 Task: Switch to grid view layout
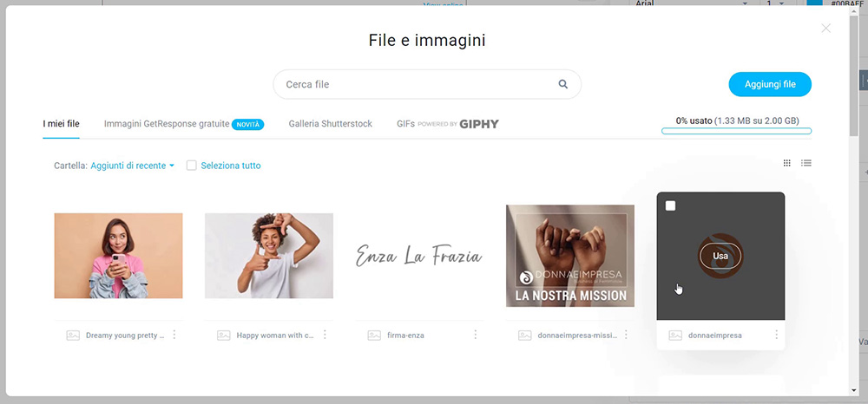pos(787,163)
